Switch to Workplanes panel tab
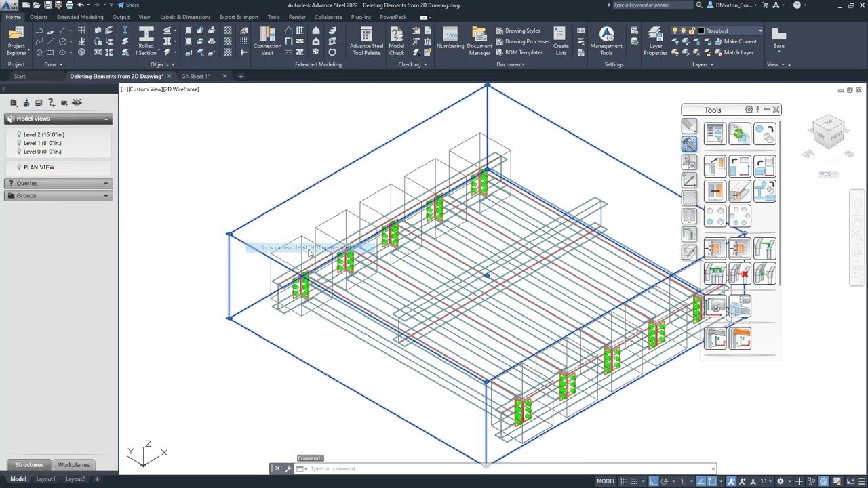The image size is (868, 488). [x=73, y=465]
